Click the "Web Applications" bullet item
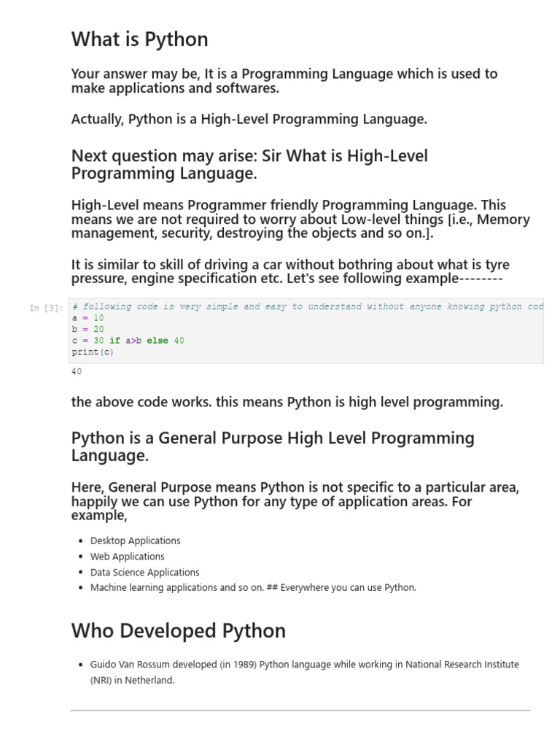The height and width of the screenshot is (747, 560). 127,557
